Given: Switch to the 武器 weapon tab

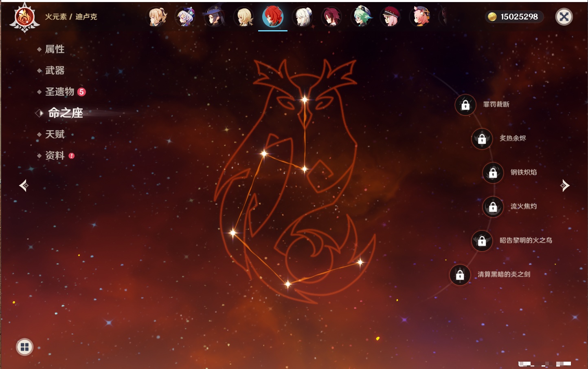Looking at the screenshot, I should (x=55, y=71).
